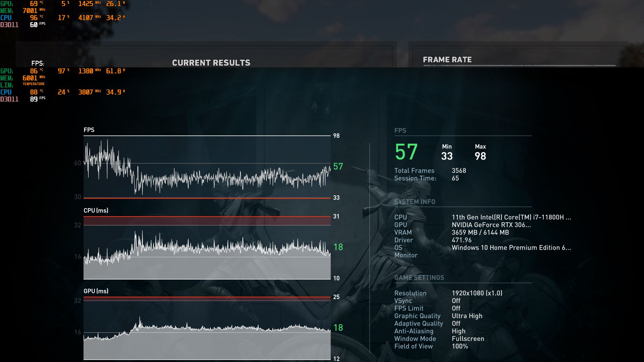Click the FPS graph plot
Image resolution: width=644 pixels, height=362 pixels.
click(207, 167)
